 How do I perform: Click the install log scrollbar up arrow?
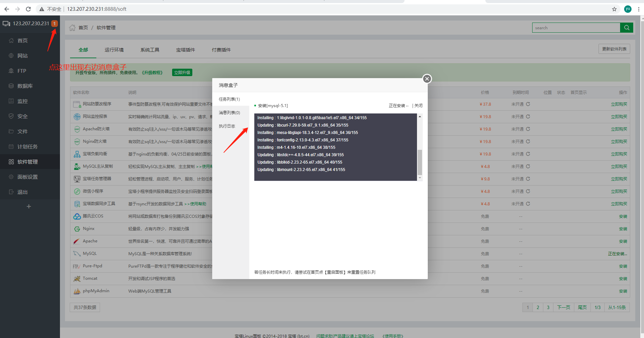[420, 116]
